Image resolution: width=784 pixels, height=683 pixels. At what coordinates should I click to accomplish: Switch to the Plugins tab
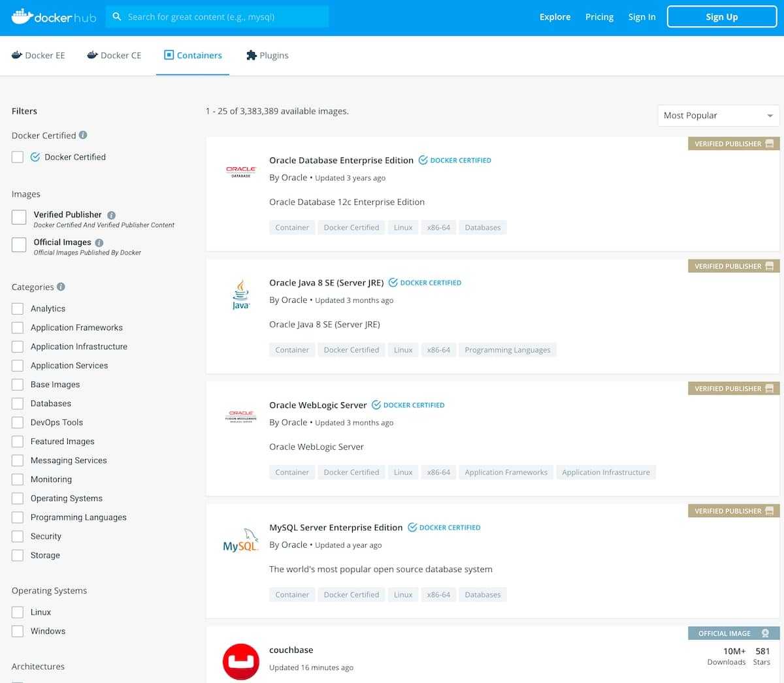267,56
